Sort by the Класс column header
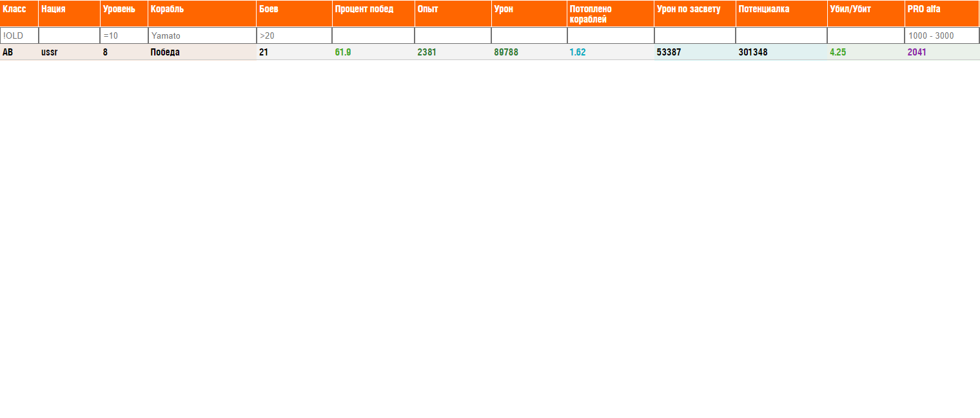 (19, 14)
